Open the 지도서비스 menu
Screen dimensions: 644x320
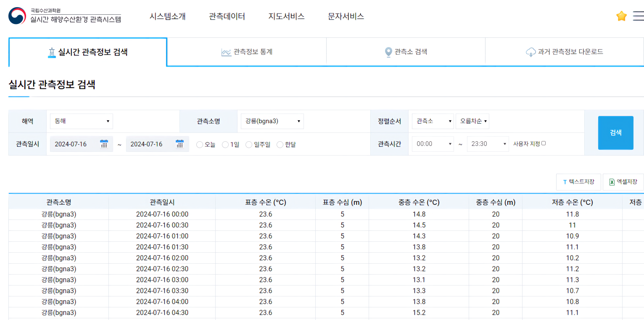[x=287, y=16]
